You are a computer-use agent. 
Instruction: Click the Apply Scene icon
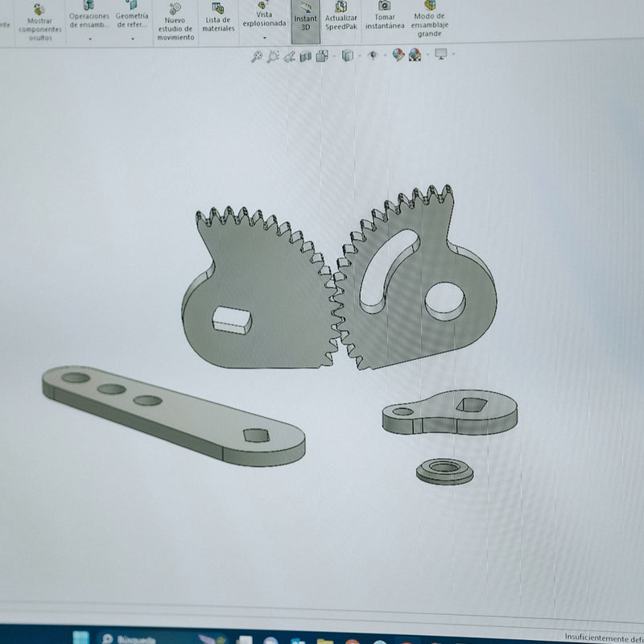tap(415, 55)
